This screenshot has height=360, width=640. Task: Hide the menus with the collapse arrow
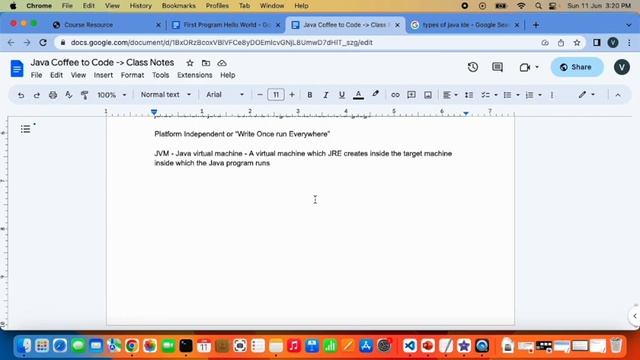(x=618, y=95)
